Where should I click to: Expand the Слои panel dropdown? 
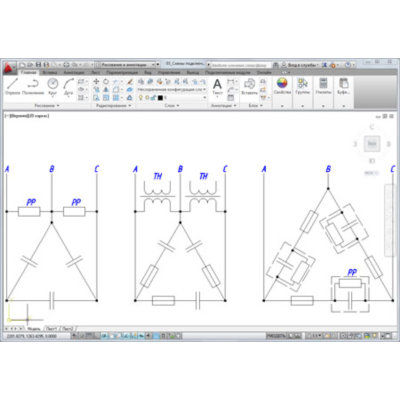click(x=172, y=106)
